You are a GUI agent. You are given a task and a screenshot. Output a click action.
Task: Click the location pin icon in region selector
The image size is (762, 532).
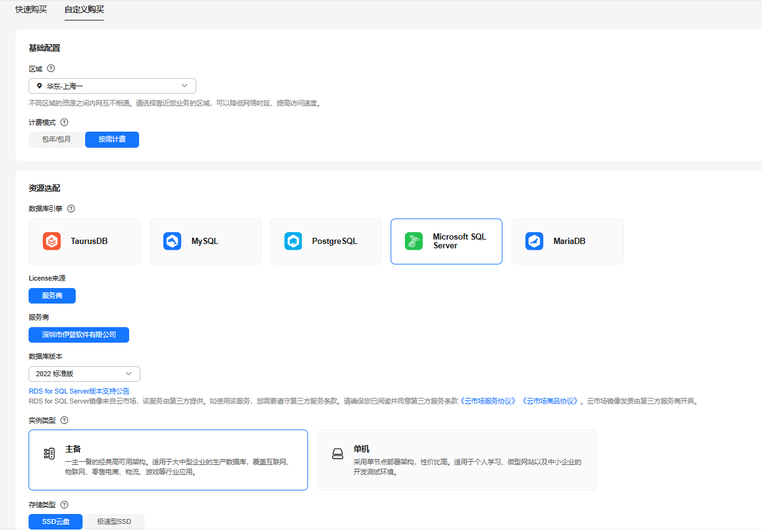click(39, 86)
